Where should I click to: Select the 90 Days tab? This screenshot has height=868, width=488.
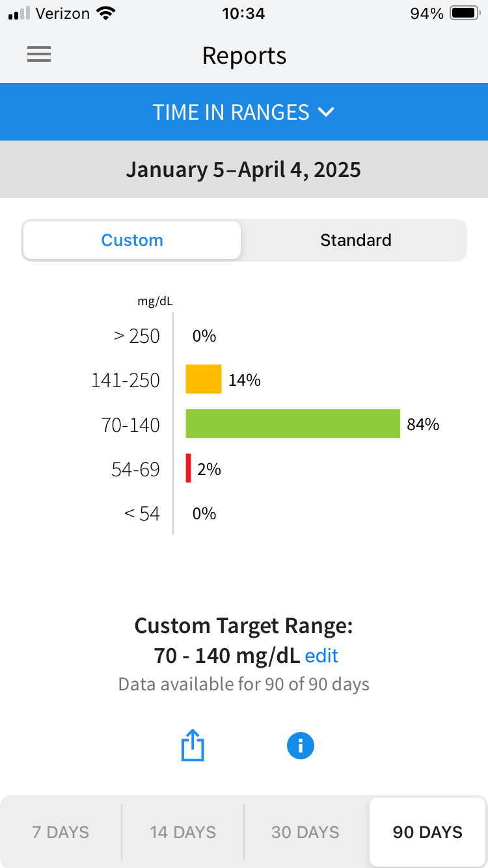pyautogui.click(x=427, y=832)
